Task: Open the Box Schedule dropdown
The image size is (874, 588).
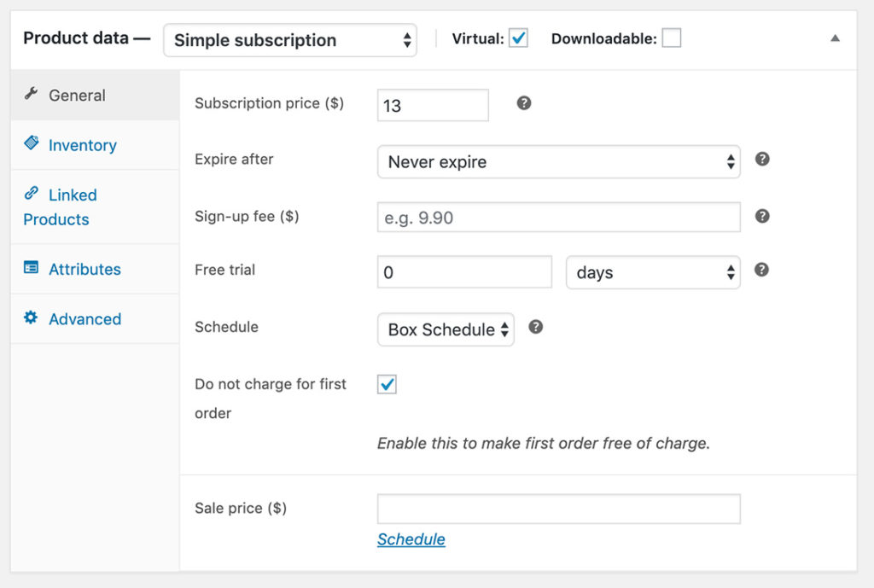Action: pyautogui.click(x=446, y=329)
